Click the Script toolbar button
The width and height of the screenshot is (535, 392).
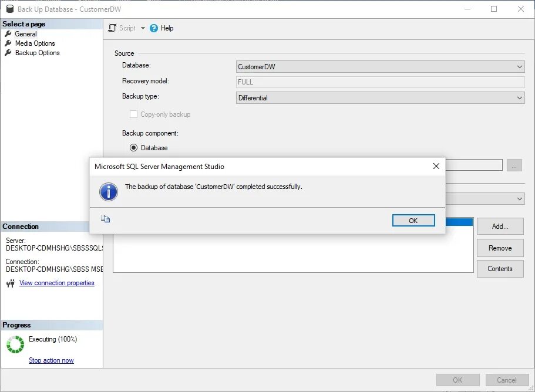pyautogui.click(x=122, y=28)
